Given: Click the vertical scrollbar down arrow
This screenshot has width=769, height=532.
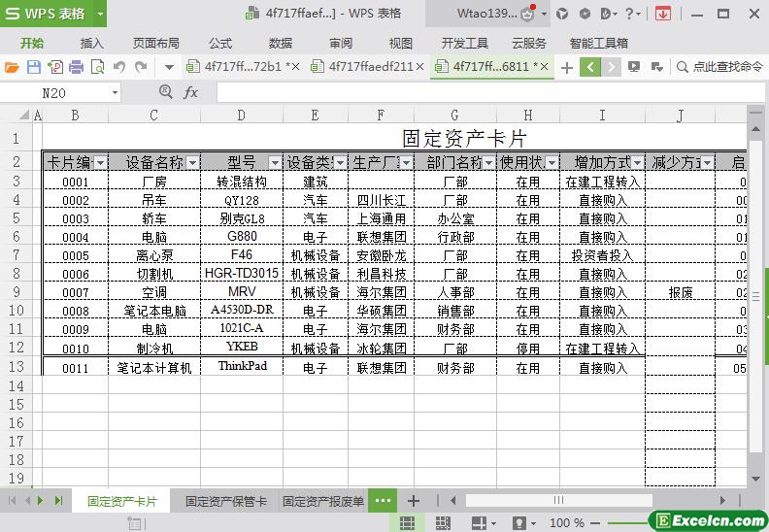Looking at the screenshot, I should (755, 479).
